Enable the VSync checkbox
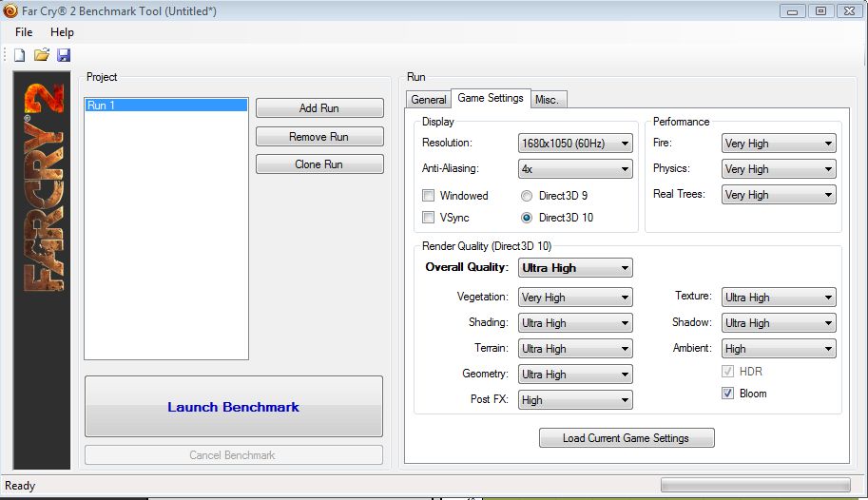Image resolution: width=868 pixels, height=500 pixels. 428,217
